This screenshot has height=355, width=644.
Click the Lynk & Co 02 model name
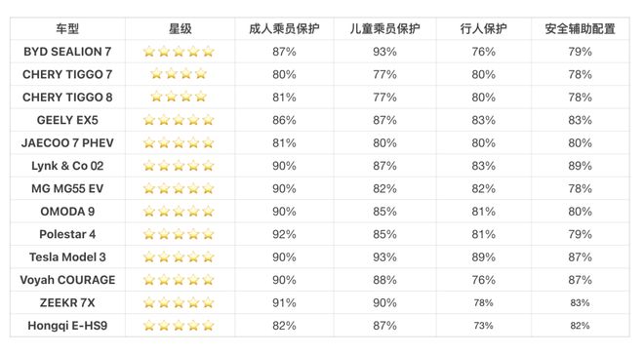tap(67, 166)
